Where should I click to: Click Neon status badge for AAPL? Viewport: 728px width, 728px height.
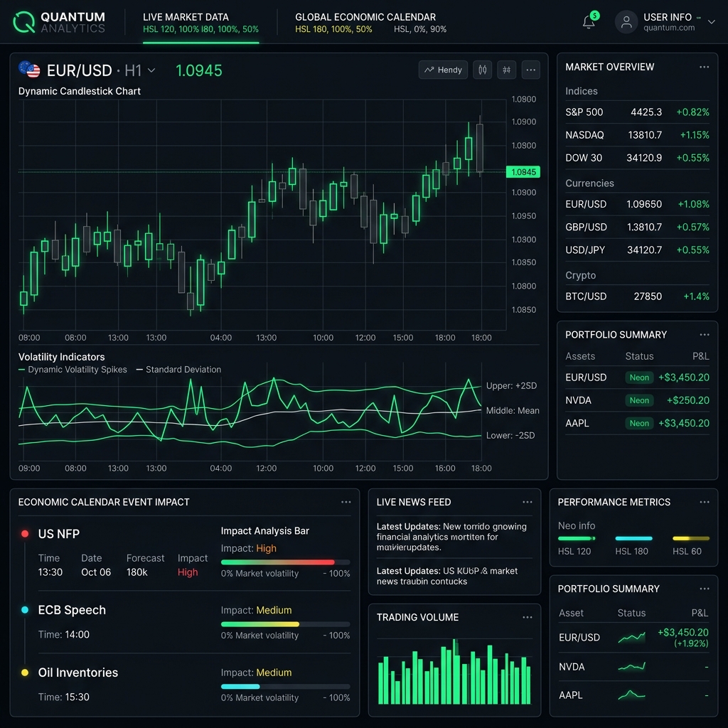[x=639, y=423]
